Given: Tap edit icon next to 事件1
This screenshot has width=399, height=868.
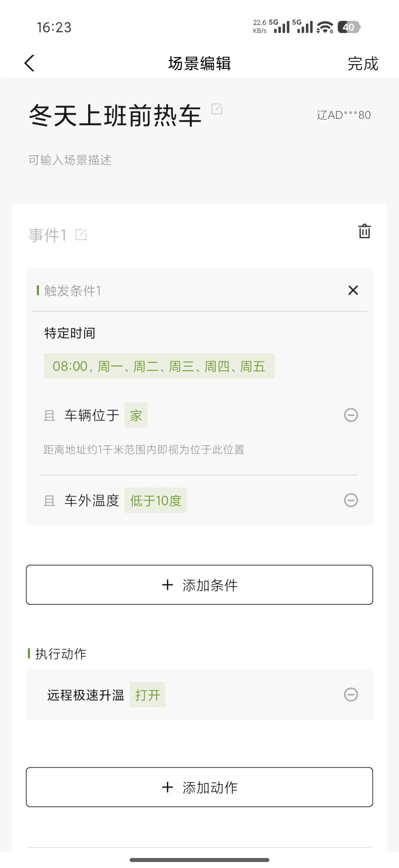Looking at the screenshot, I should [81, 235].
